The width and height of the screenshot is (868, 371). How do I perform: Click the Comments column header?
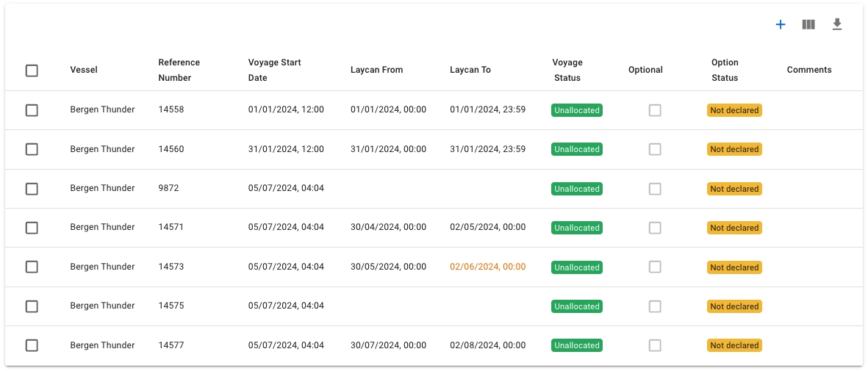[x=808, y=70]
